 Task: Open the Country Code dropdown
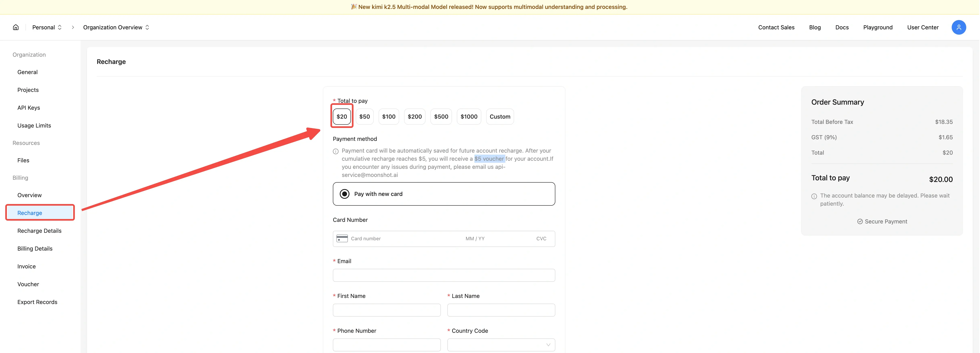[501, 345]
